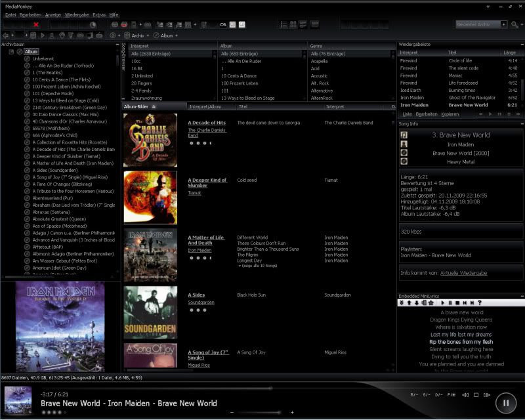Click MiniLyrics down arrow icon

point(416,303)
